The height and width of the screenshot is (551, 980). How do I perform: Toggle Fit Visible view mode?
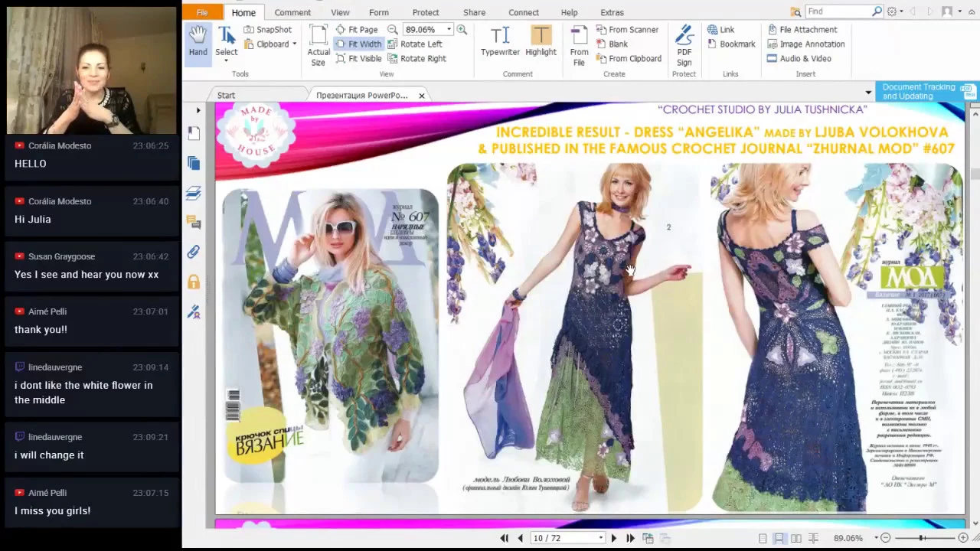(x=358, y=58)
